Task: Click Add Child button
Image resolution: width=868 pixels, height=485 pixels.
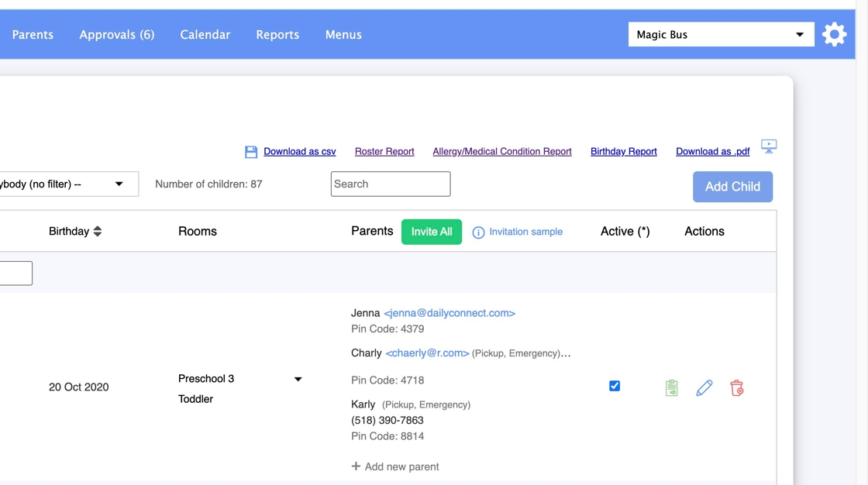Action: pyautogui.click(x=732, y=187)
